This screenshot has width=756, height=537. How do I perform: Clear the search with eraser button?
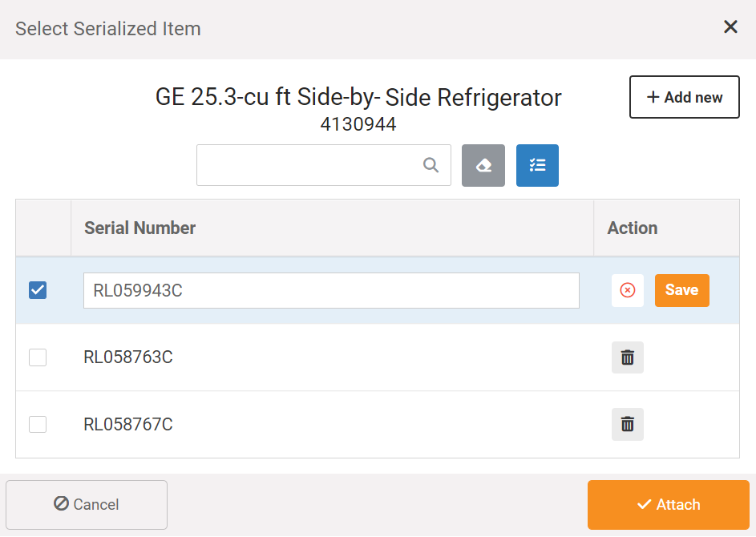pos(483,165)
